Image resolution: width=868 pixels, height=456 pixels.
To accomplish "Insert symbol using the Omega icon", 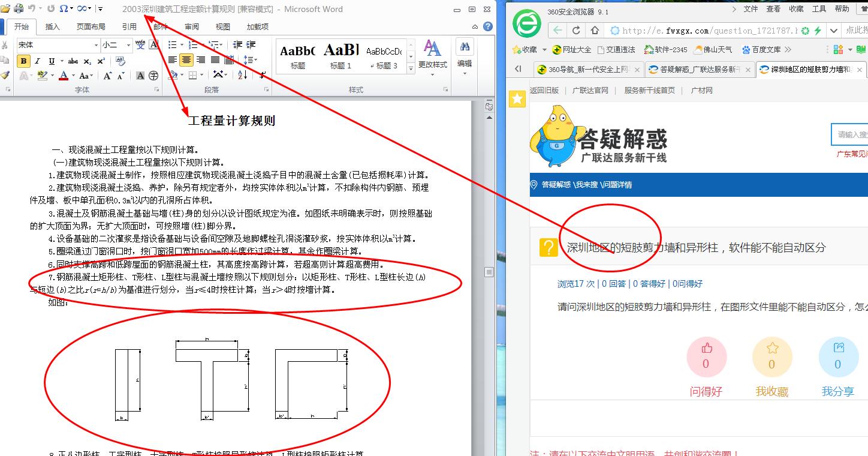I will tap(64, 9).
